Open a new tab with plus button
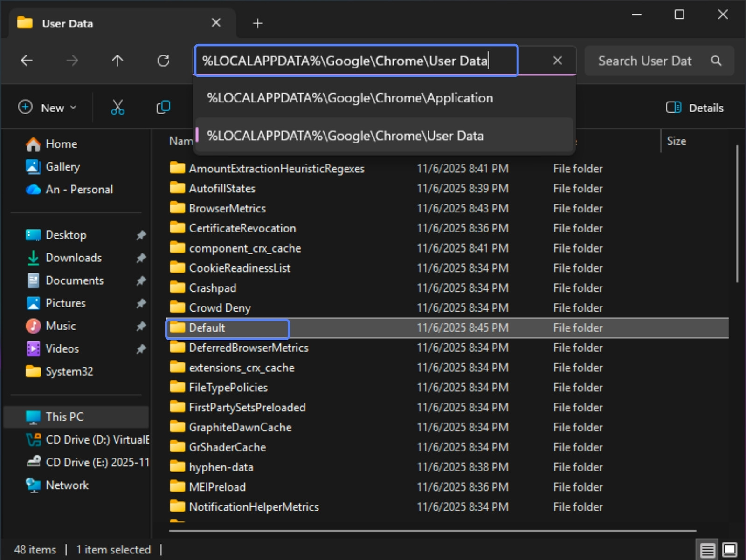Image resolution: width=746 pixels, height=560 pixels. click(x=258, y=23)
